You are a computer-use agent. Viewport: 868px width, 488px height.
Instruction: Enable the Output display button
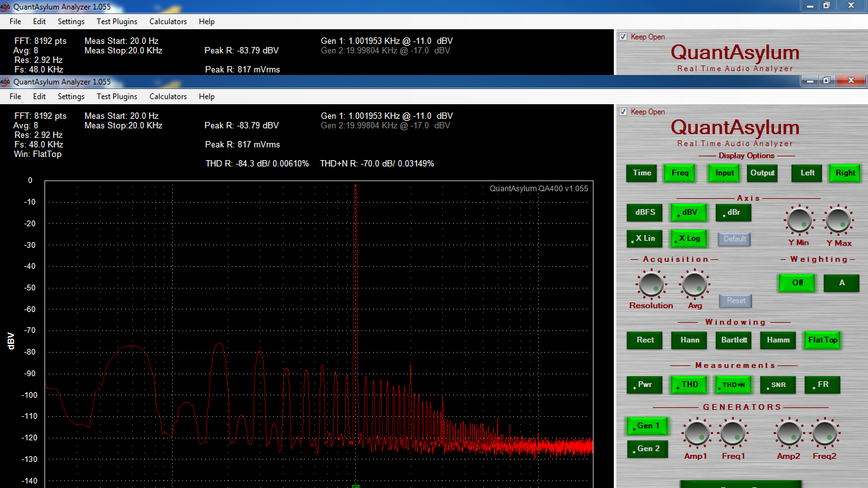coord(763,173)
